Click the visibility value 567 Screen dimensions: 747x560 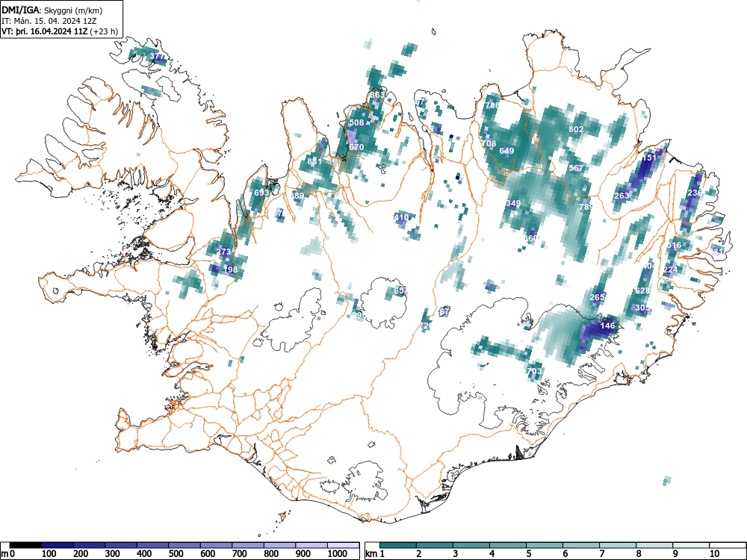point(576,168)
